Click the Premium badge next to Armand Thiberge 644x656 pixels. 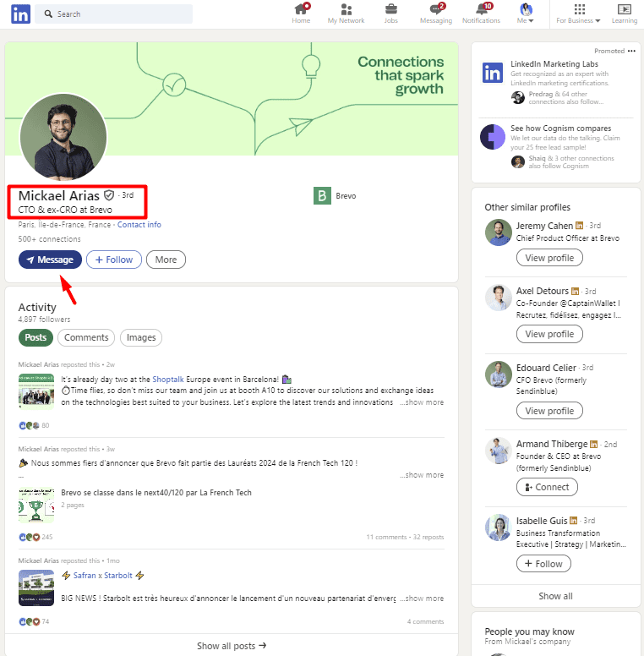pyautogui.click(x=593, y=444)
